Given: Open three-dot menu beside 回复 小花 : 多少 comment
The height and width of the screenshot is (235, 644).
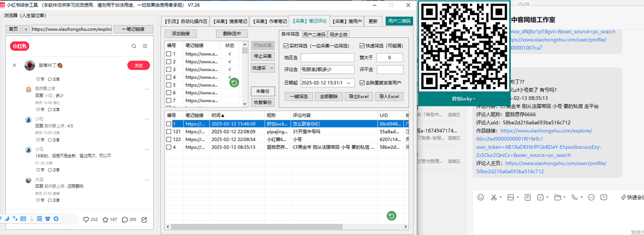Looking at the screenshot, I should pyautogui.click(x=147, y=89).
